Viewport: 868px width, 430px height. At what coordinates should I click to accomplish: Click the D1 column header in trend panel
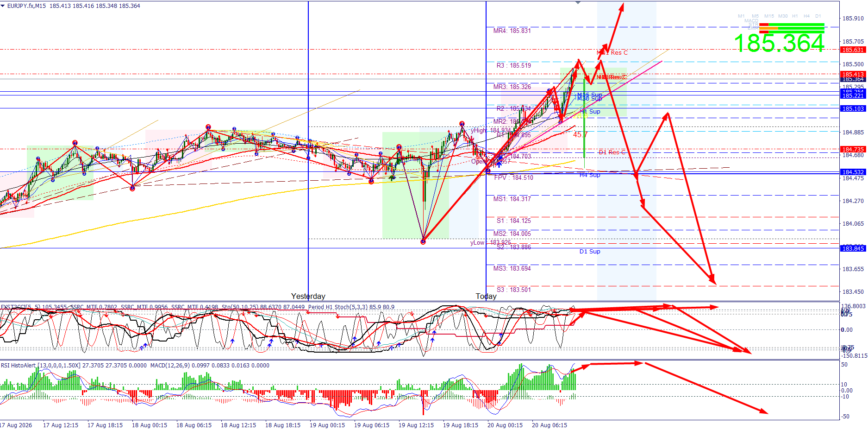[818, 16]
